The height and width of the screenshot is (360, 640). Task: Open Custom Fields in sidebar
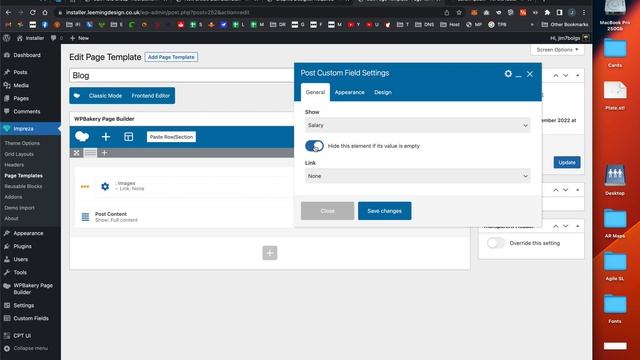pyautogui.click(x=31, y=318)
